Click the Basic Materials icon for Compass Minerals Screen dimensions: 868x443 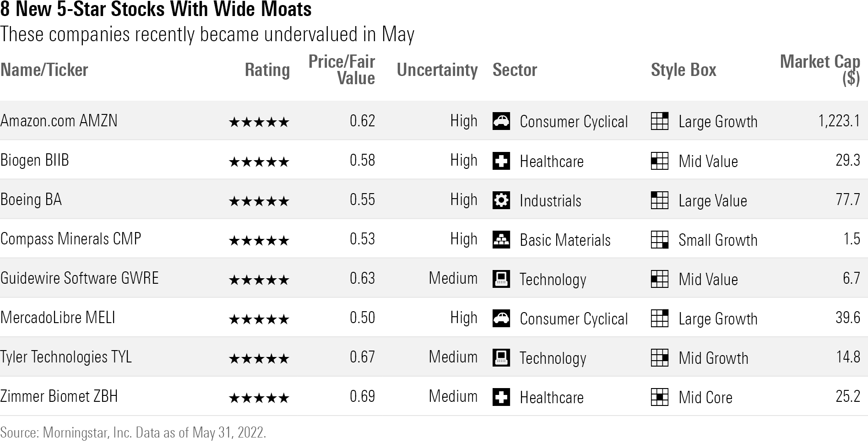501,240
